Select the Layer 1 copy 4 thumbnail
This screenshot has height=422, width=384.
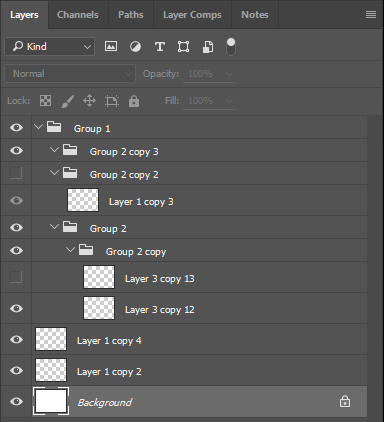51,339
